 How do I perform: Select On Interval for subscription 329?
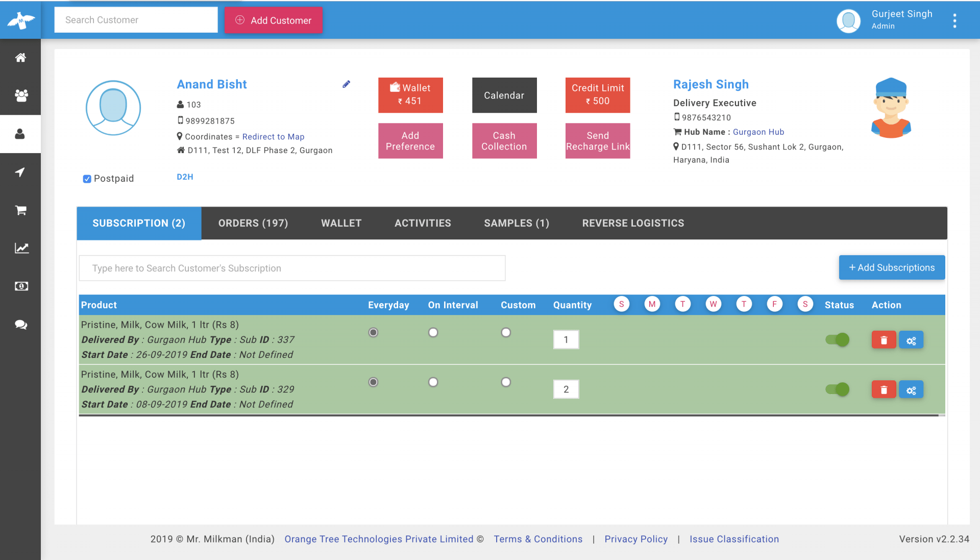(x=433, y=382)
